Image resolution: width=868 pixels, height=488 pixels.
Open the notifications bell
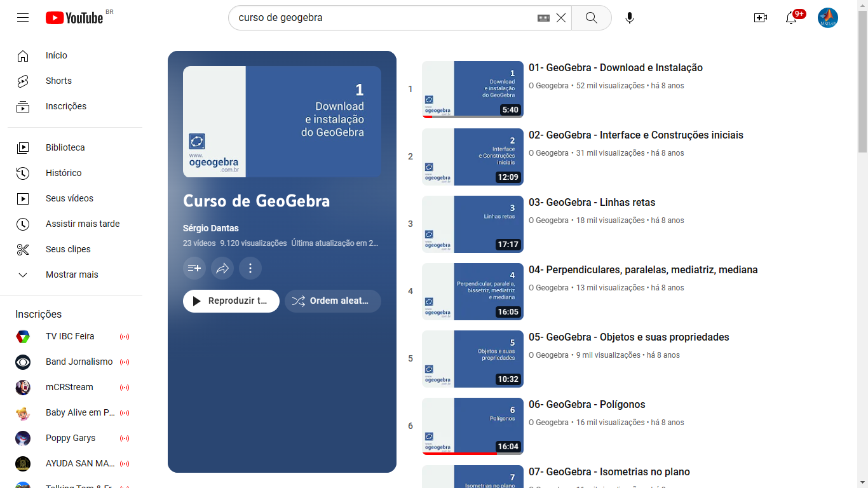[x=791, y=18]
